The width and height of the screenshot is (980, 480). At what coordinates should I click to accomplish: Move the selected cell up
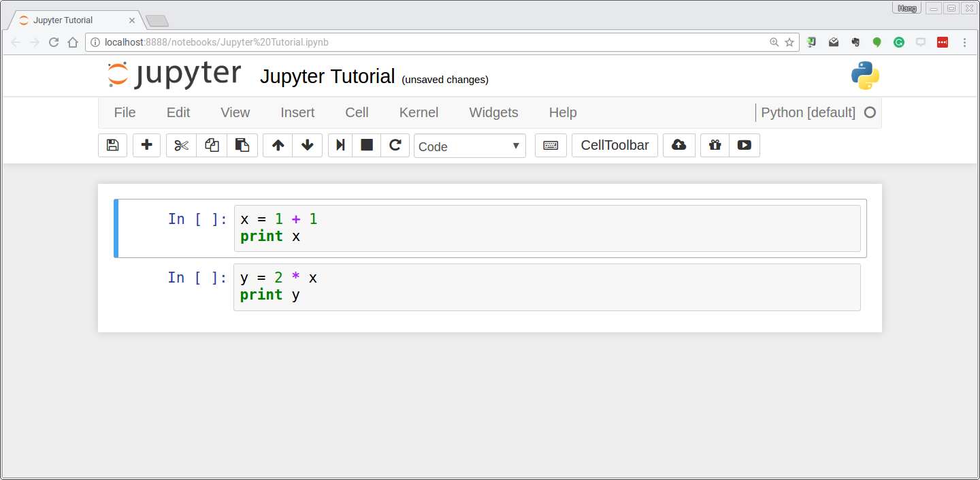278,145
